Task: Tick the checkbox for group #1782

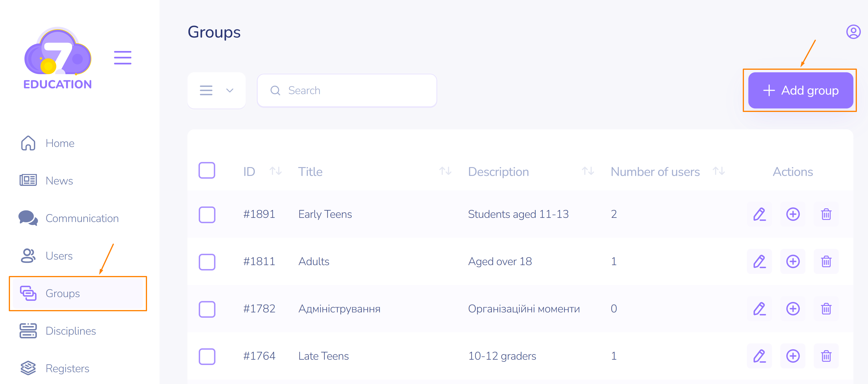Action: (x=207, y=309)
